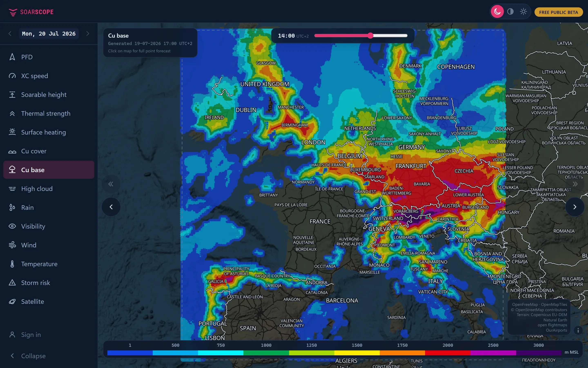Click the Cu base info panel title
This screenshot has height=368, width=588.
pos(118,36)
